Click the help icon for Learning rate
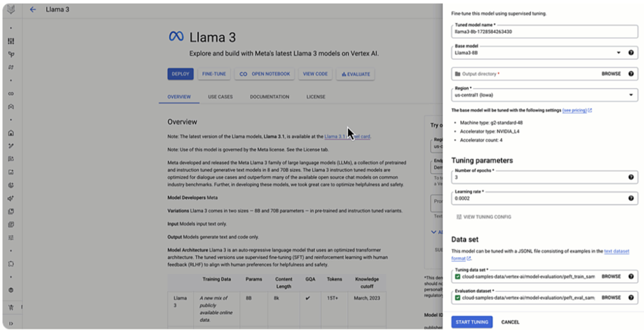The image size is (644, 330). 631,198
